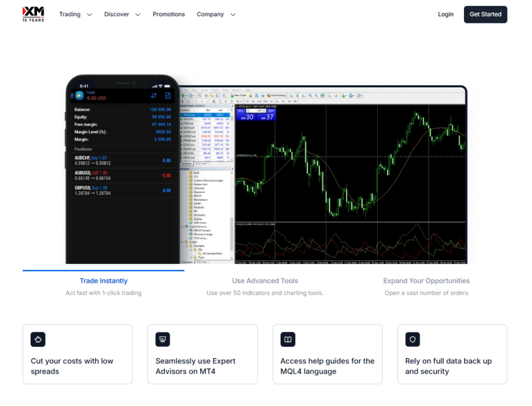Click the XM 15 Years logo

pyautogui.click(x=33, y=14)
